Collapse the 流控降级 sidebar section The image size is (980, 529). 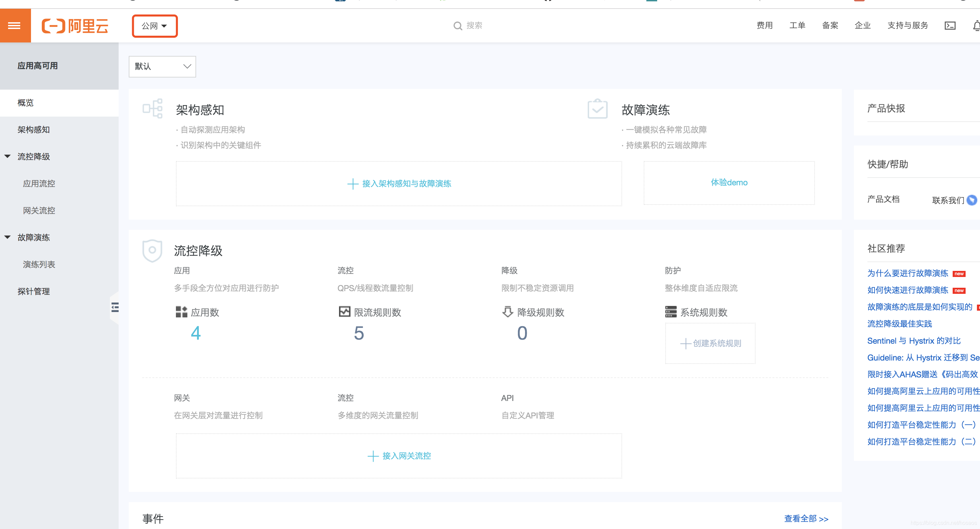coord(8,156)
